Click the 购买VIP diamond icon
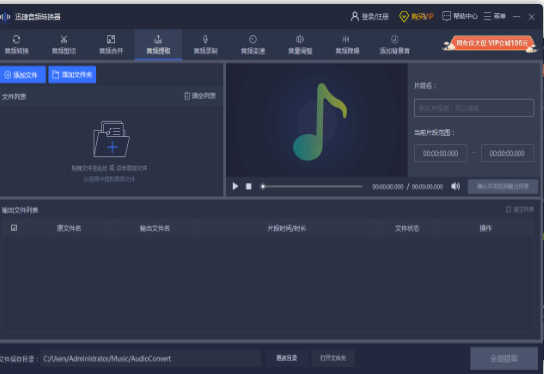The image size is (544, 374). pos(404,16)
